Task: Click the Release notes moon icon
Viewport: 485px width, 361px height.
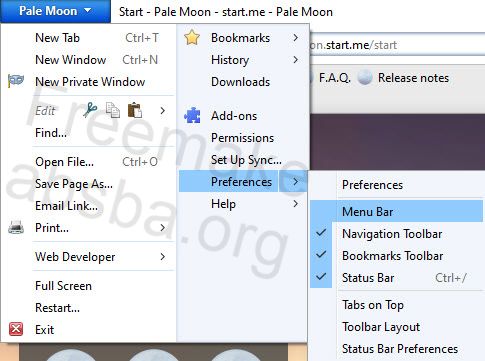Action: pos(365,78)
